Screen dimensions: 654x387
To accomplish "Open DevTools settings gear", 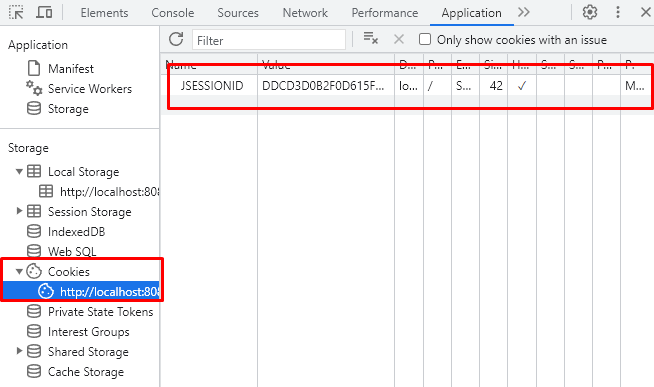I will click(590, 12).
